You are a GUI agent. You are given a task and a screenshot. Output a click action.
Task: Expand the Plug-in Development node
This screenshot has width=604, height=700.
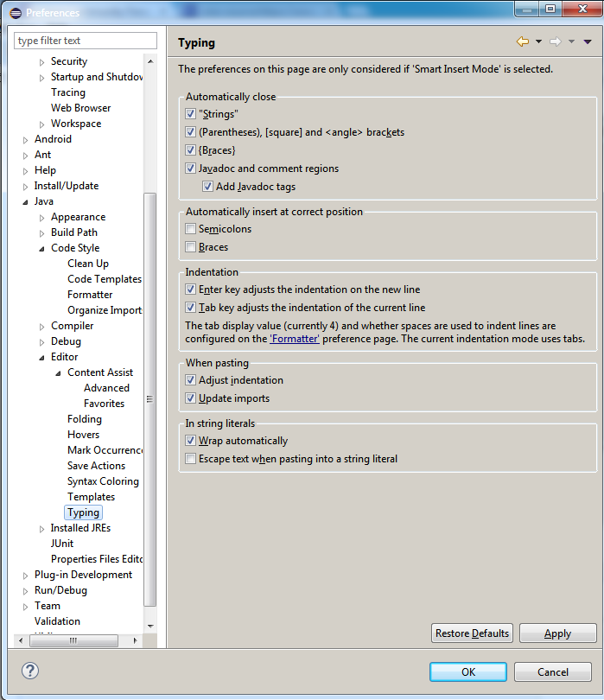[25, 576]
